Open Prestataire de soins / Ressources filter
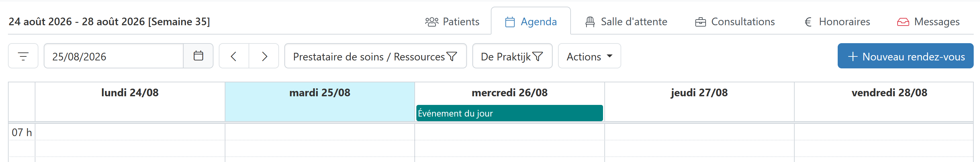 tap(375, 56)
